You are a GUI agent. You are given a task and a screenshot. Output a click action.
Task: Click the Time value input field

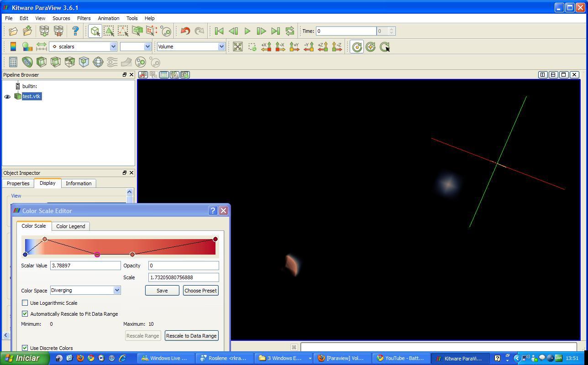(x=346, y=31)
